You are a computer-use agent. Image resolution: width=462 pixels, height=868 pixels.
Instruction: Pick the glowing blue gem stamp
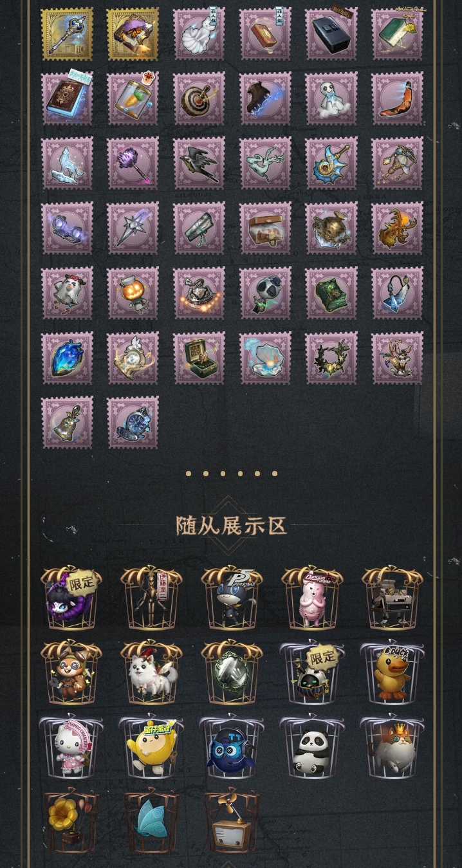(67, 358)
